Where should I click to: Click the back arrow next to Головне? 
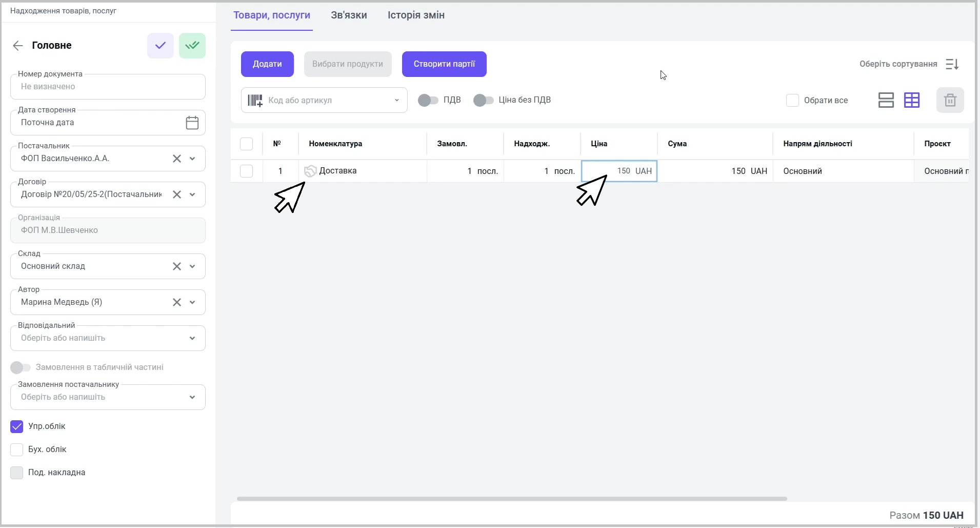[18, 46]
